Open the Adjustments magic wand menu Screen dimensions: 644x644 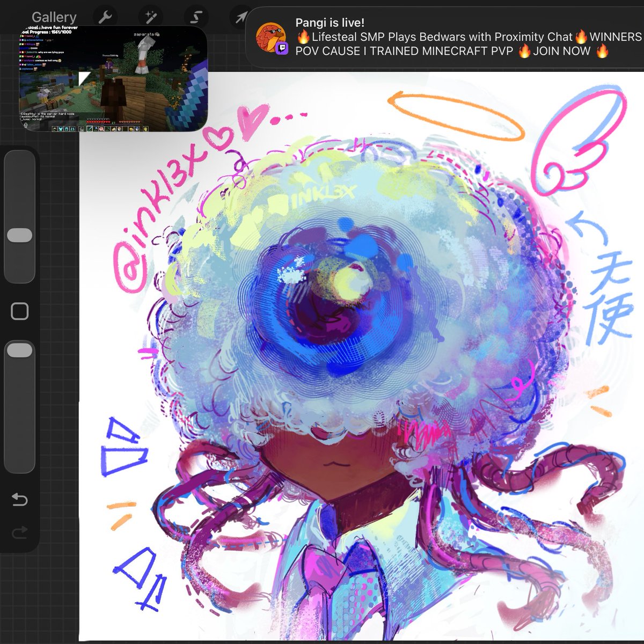[x=150, y=17]
